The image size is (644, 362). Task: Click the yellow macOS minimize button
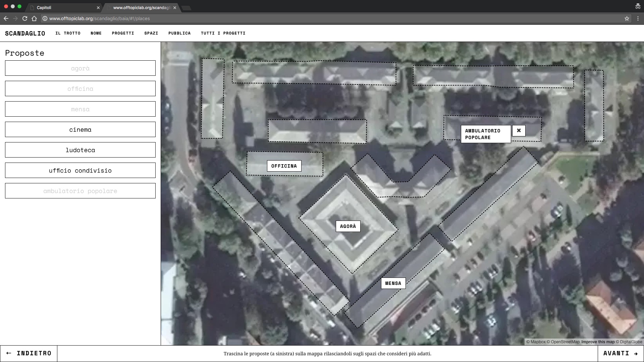click(x=13, y=6)
